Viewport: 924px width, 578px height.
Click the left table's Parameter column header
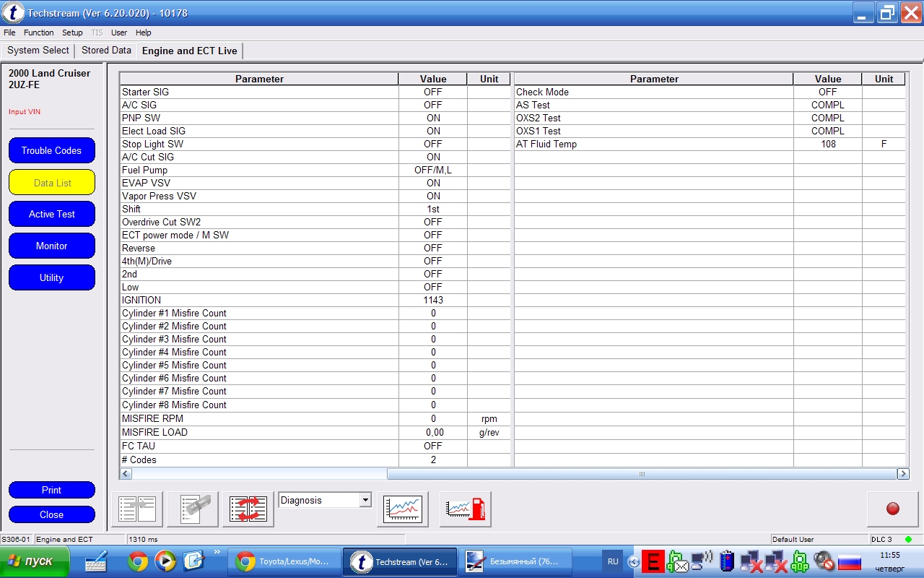pyautogui.click(x=259, y=79)
